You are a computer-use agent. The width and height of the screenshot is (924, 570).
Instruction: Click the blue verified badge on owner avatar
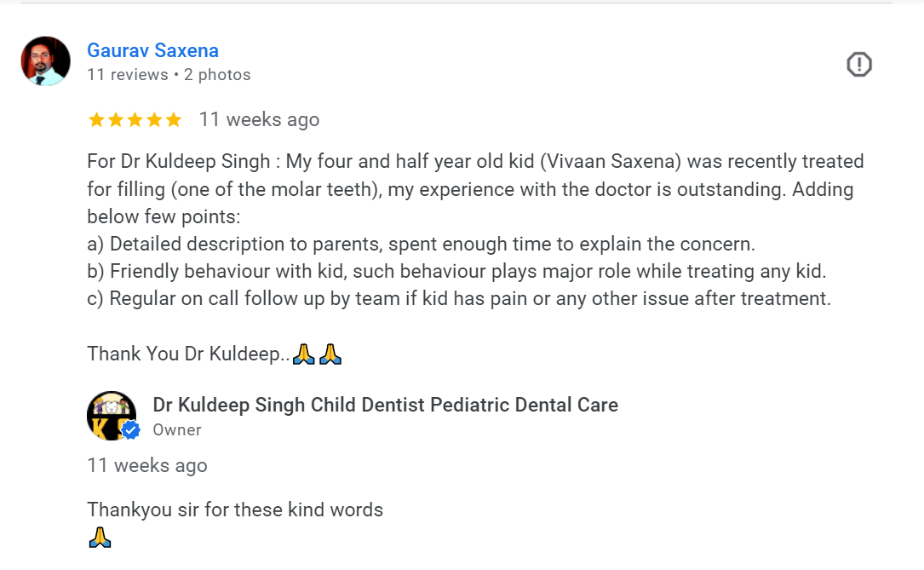130,430
